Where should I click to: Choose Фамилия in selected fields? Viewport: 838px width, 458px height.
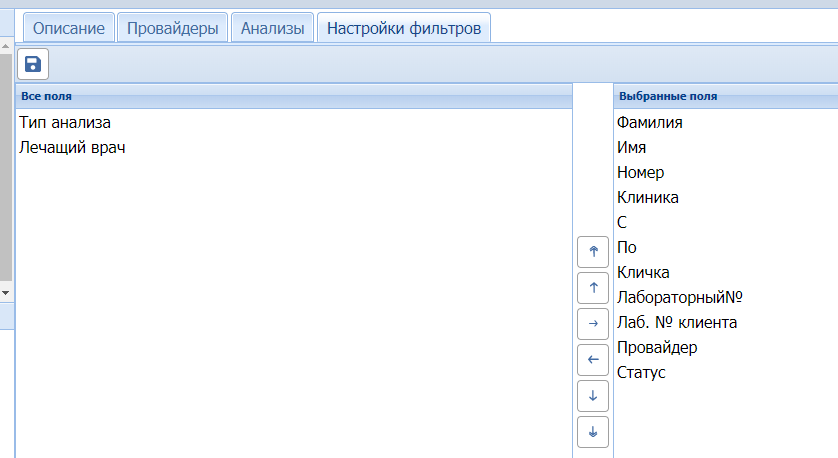point(650,123)
